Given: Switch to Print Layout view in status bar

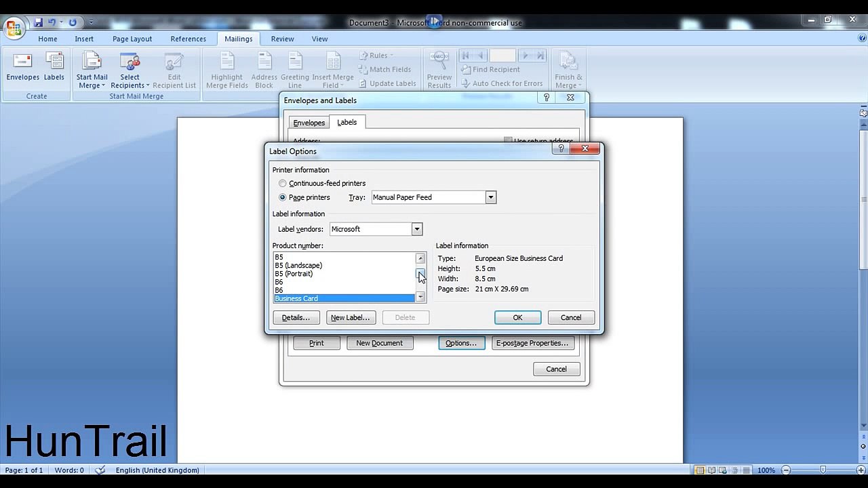Looking at the screenshot, I should pyautogui.click(x=699, y=470).
